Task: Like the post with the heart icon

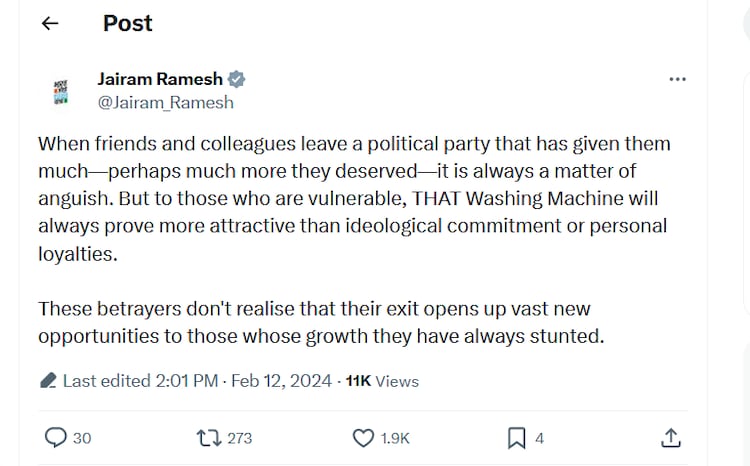Action: point(364,437)
